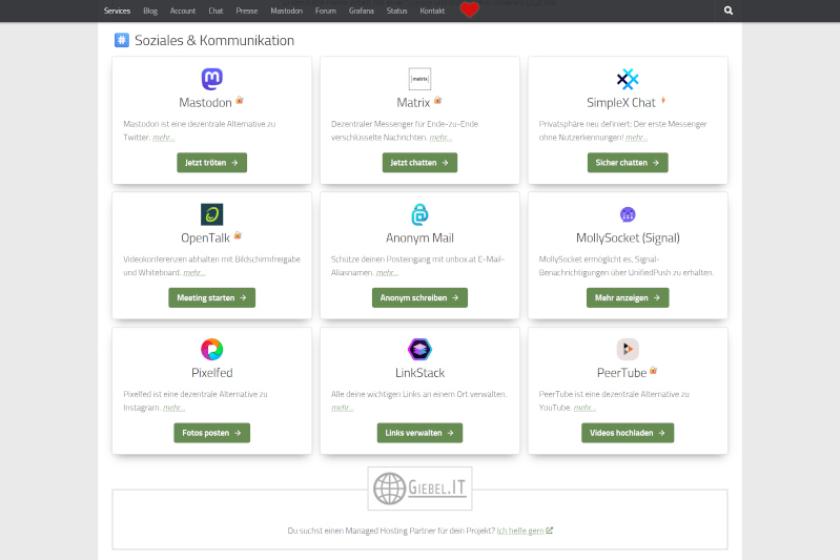Open the Forum menu item
Screen dimensions: 840x560
[x=326, y=11]
